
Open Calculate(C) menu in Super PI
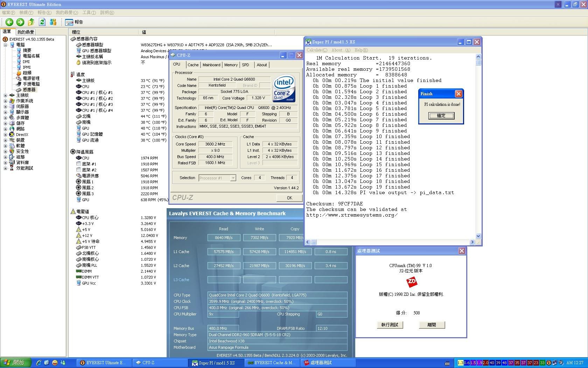[317, 50]
